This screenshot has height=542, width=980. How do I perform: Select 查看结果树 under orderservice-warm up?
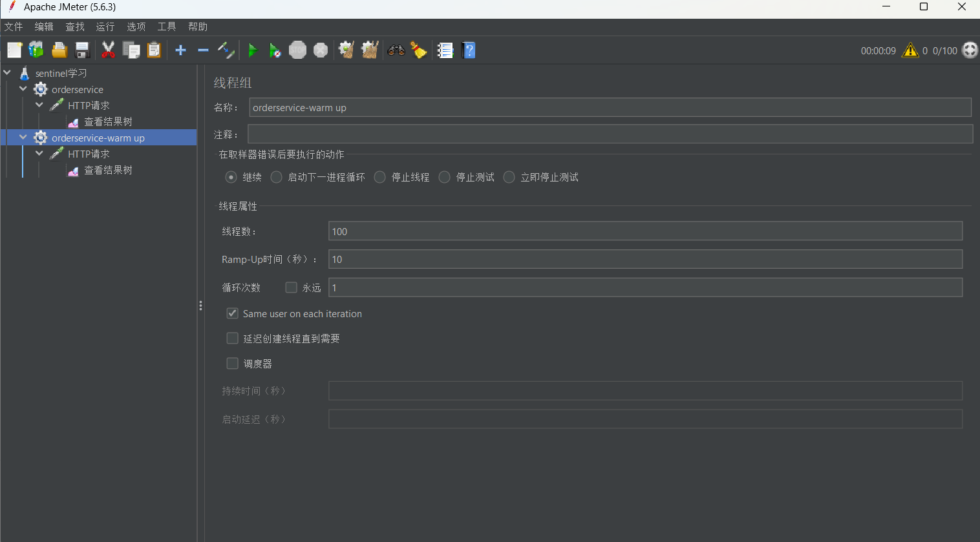tap(108, 170)
